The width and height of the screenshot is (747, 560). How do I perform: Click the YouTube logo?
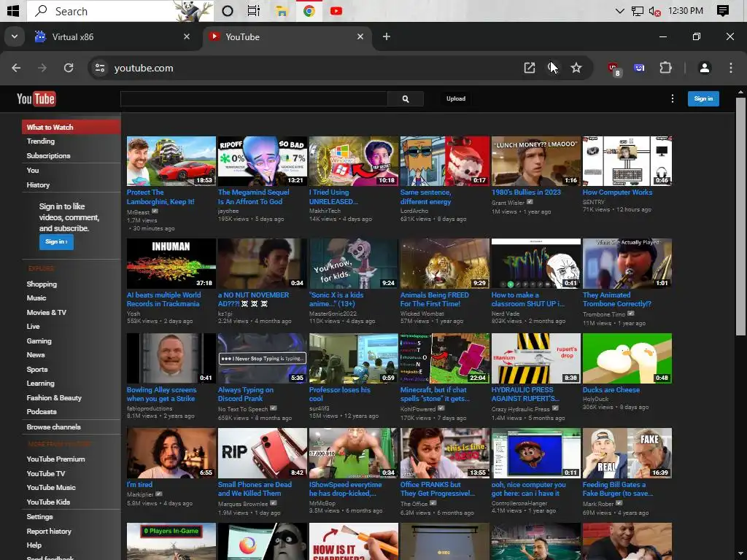tap(36, 98)
